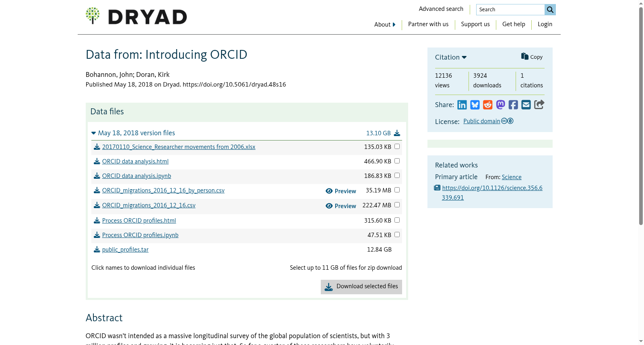Click the DRYAD wordmark

point(147,17)
